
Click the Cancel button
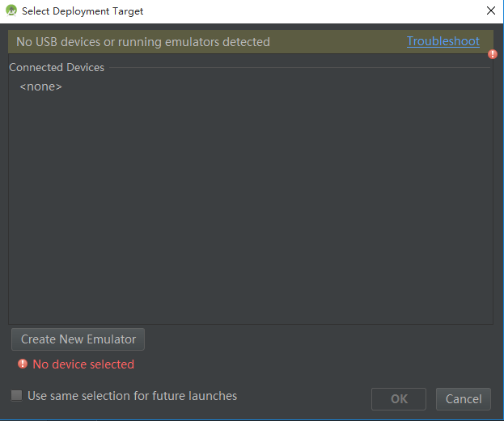[x=464, y=398]
